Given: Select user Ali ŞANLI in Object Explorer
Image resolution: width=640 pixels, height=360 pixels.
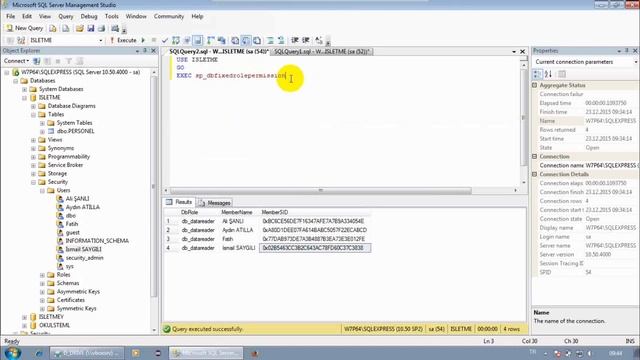Looking at the screenshot, I should (77, 198).
